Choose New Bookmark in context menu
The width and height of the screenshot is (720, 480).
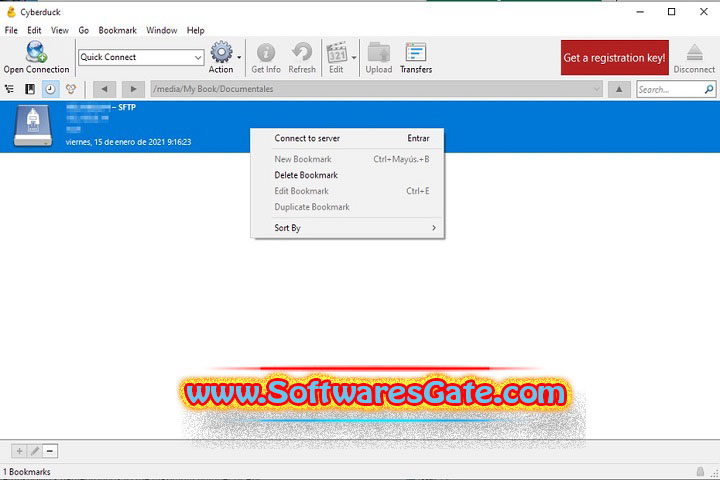(348, 159)
